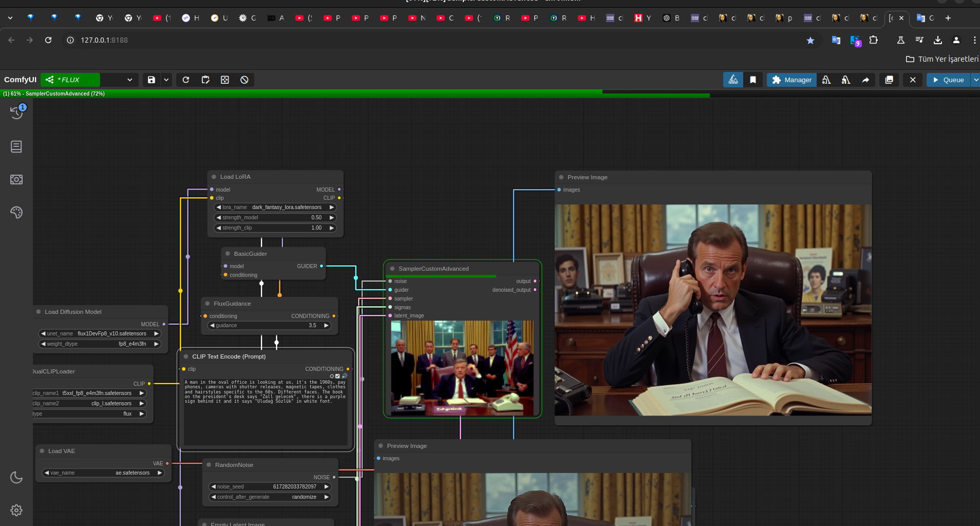Click the sampler preview thumbnail image
Screen dimensions: 980x526
point(462,368)
